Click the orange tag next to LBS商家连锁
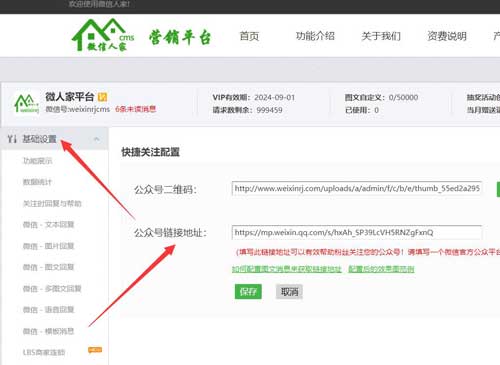Viewport: 500px width, 365px height. tap(95, 350)
